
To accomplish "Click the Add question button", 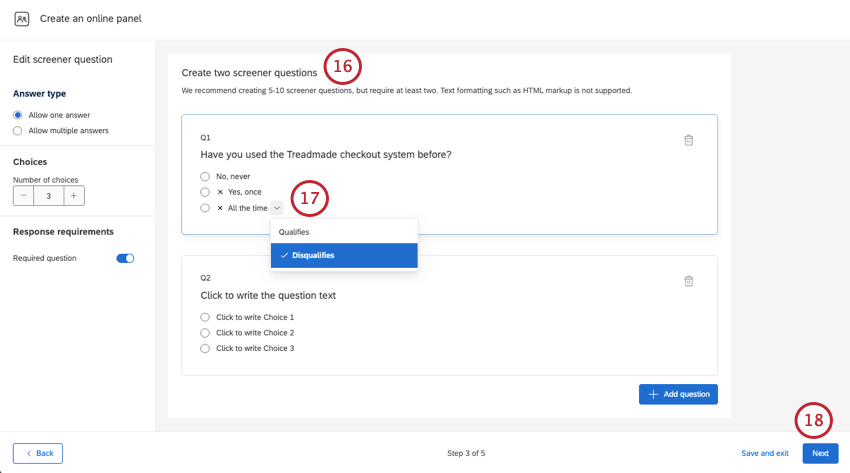I will click(x=678, y=394).
